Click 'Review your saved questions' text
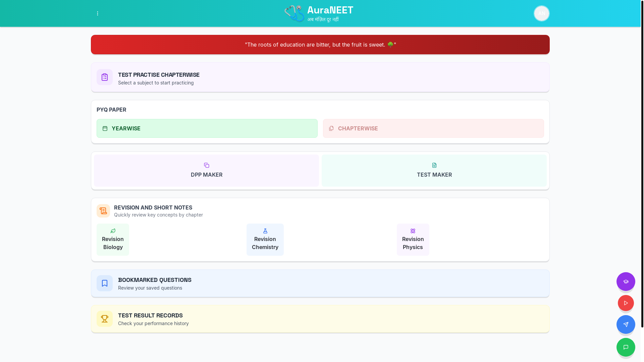This screenshot has width=644, height=362. point(150,288)
